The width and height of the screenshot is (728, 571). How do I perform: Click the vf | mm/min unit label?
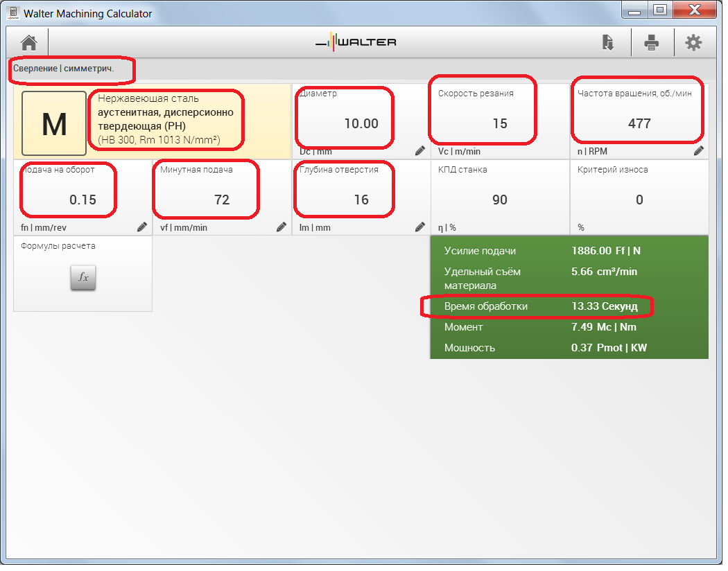coord(184,228)
